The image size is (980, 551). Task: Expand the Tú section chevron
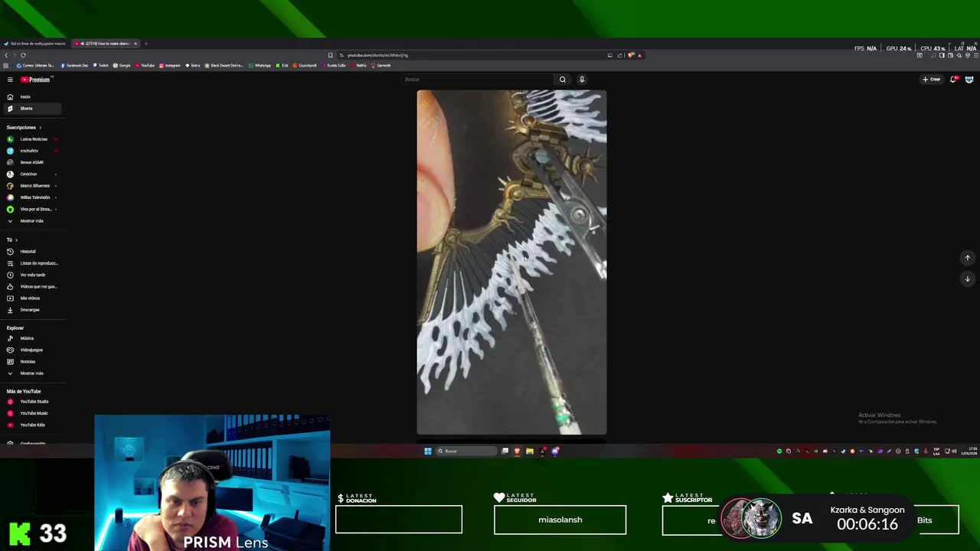(x=16, y=240)
